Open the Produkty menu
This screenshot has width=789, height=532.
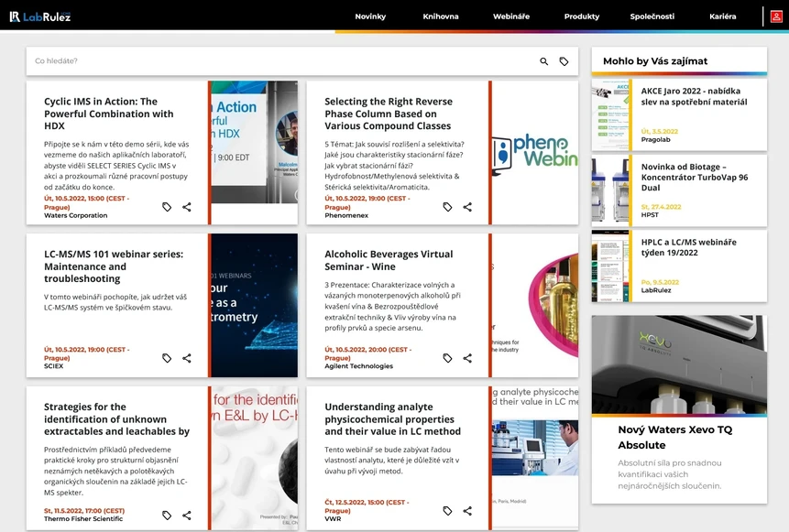pyautogui.click(x=582, y=16)
